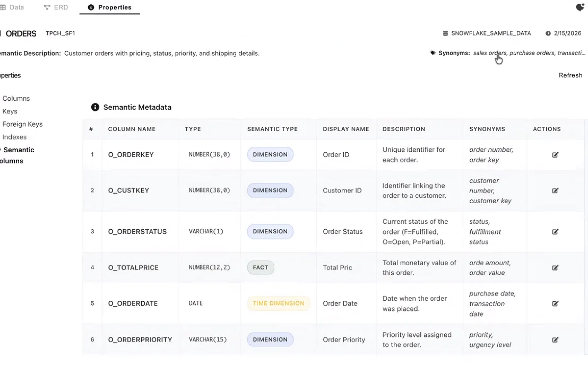The width and height of the screenshot is (588, 392).
Task: Click the DISPLAY NAME column header
Action: pos(346,129)
